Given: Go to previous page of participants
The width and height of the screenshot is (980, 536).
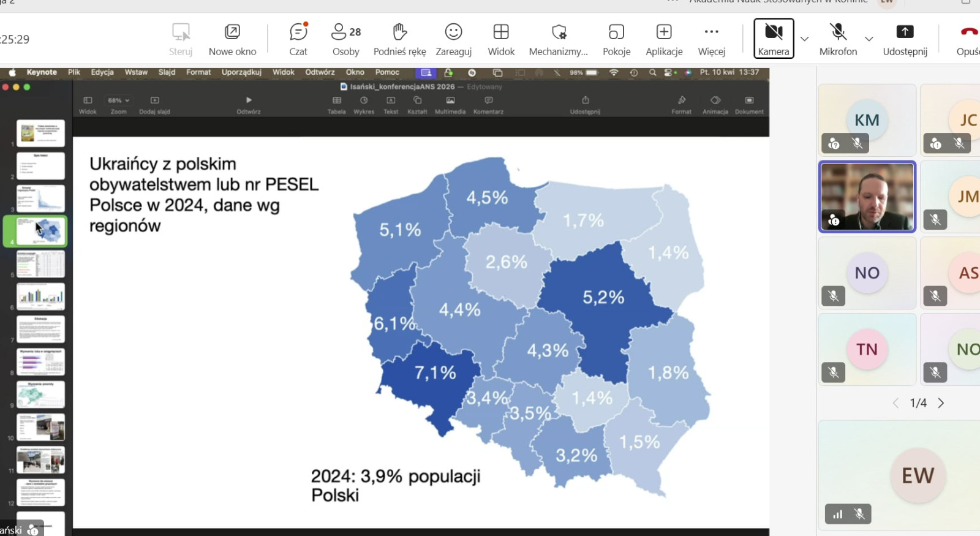Looking at the screenshot, I should 895,403.
